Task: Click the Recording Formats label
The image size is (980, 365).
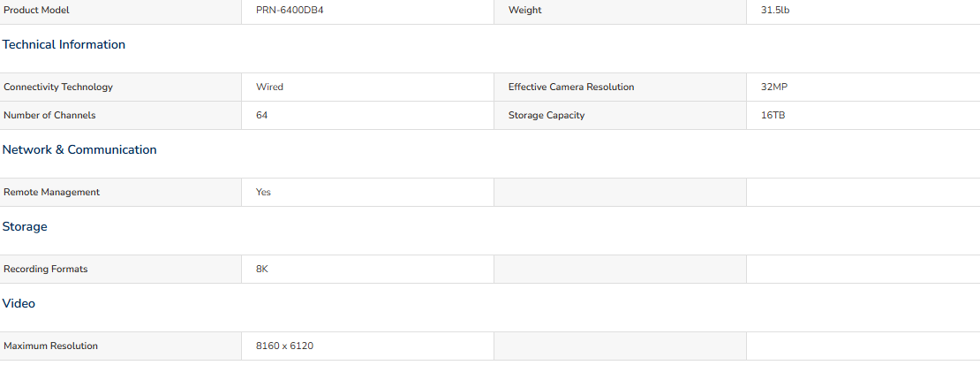Action: click(46, 270)
